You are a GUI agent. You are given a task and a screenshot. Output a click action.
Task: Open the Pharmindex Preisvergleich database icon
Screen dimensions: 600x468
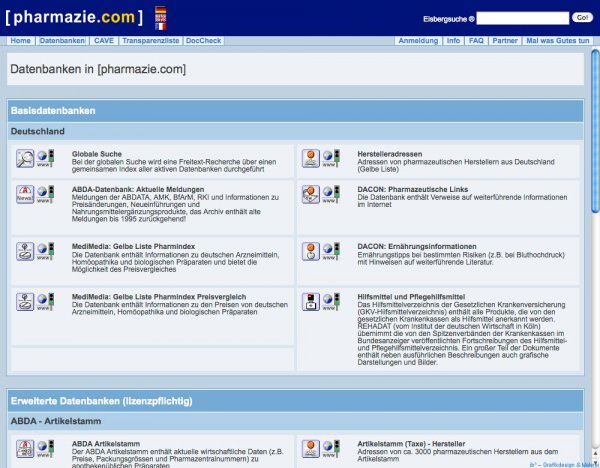[25, 302]
